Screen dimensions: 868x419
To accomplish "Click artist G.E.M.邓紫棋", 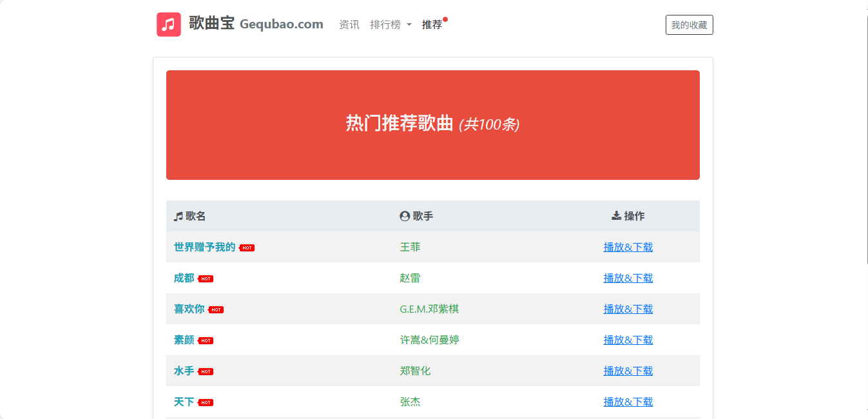I will pos(429,309).
